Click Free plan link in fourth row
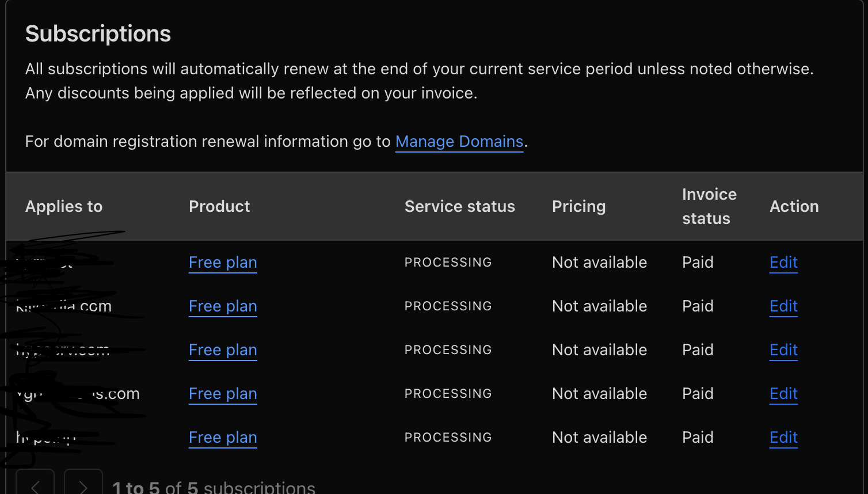The height and width of the screenshot is (494, 868). (223, 394)
